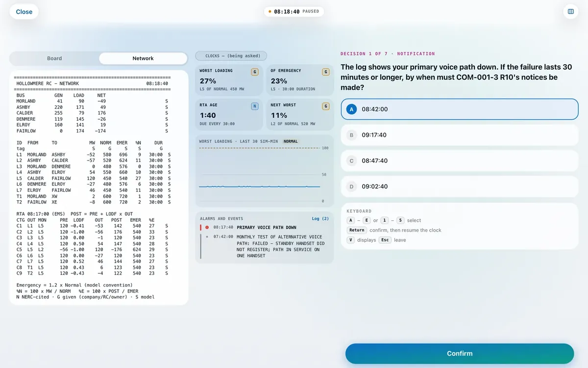Click the Confirm button
This screenshot has width=588, height=368.
(x=460, y=353)
